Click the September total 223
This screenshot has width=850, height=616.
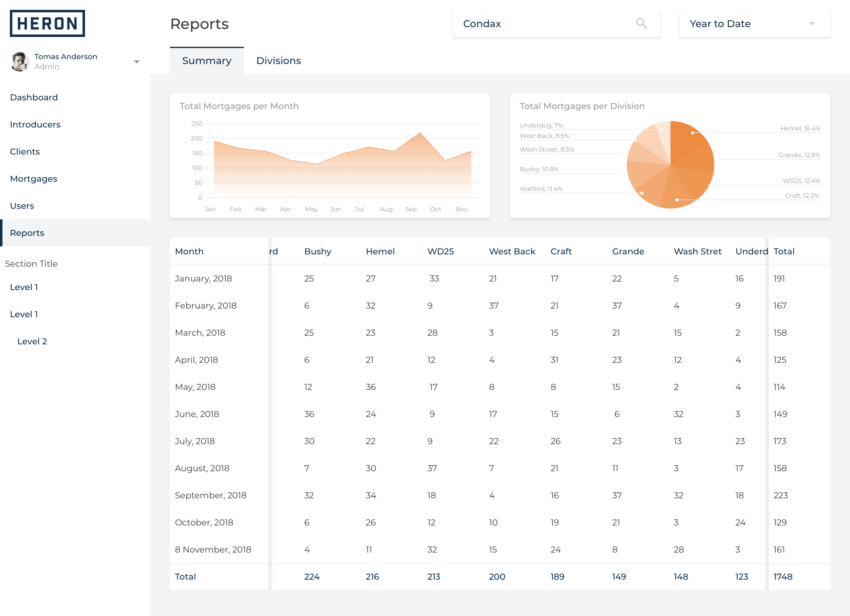coord(781,495)
